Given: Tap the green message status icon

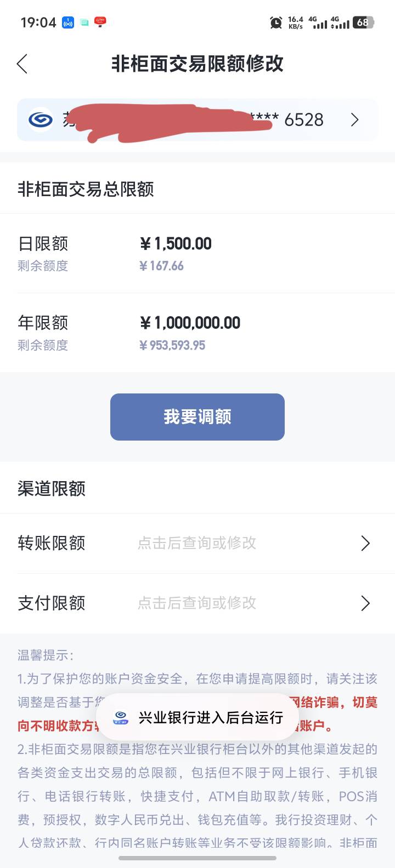Looking at the screenshot, I should tap(84, 22).
